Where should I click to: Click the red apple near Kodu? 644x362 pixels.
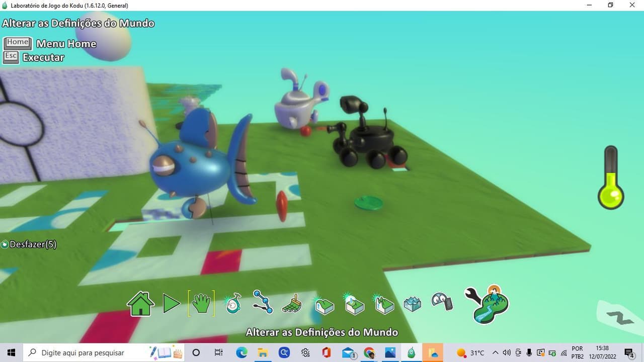305,131
